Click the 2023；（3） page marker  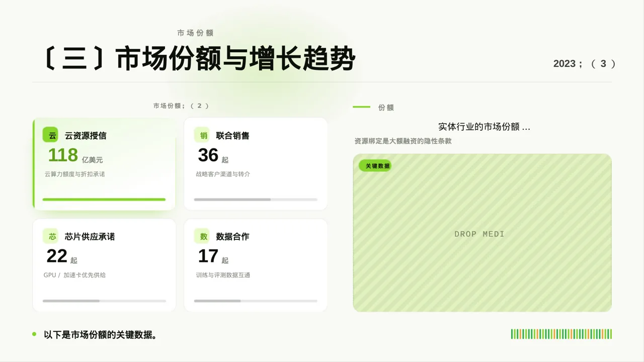(585, 64)
